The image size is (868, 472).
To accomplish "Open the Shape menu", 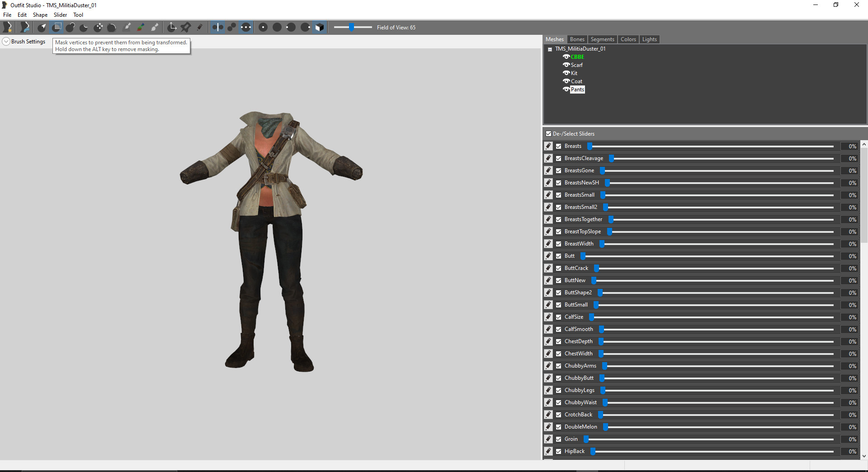I will 40,15.
